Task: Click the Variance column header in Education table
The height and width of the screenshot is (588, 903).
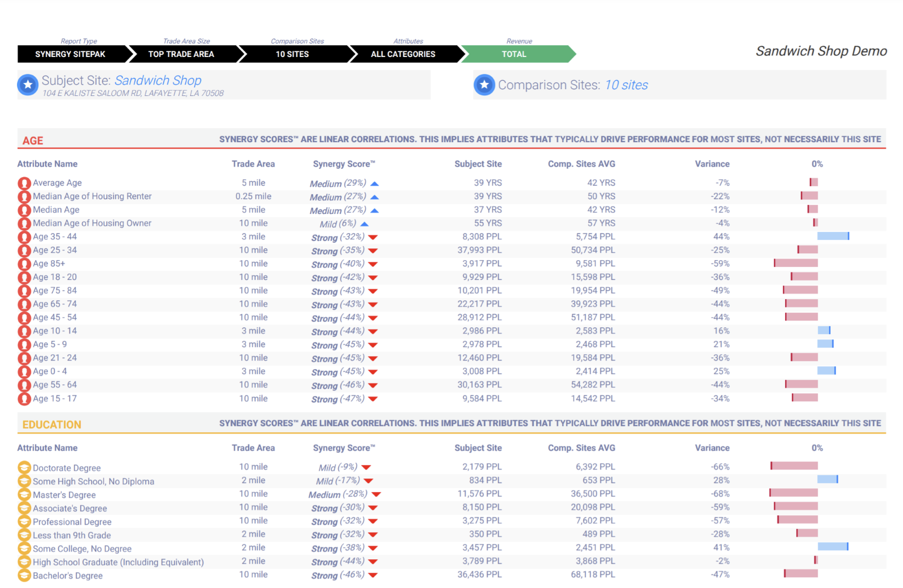Action: (x=712, y=448)
